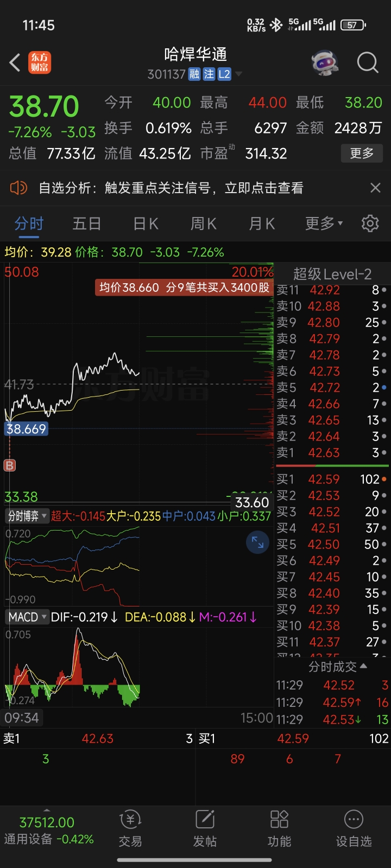Select 卖5 42.72 order row
391x868 pixels.
click(332, 388)
